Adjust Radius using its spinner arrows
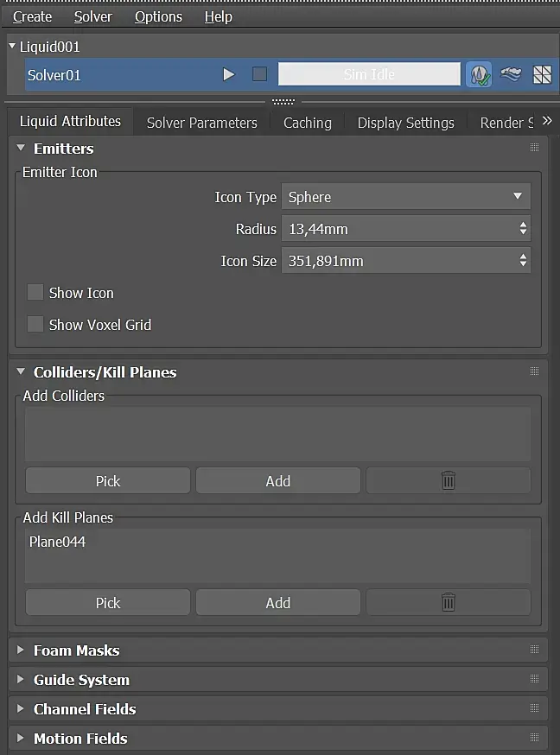 click(x=523, y=228)
